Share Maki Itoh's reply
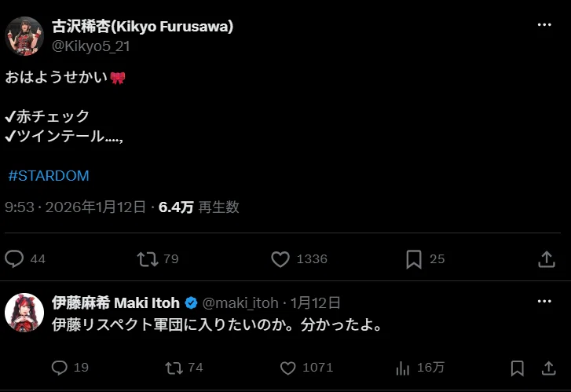The width and height of the screenshot is (571, 392). pyautogui.click(x=548, y=368)
